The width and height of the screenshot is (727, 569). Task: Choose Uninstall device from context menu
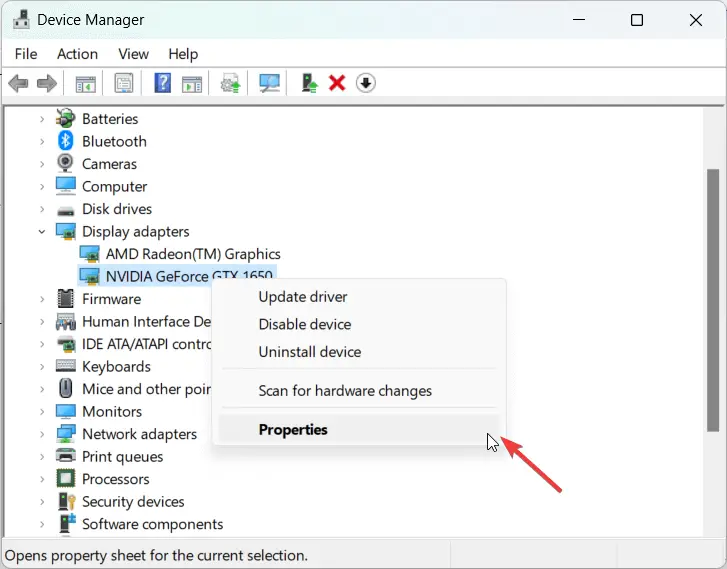point(358,352)
